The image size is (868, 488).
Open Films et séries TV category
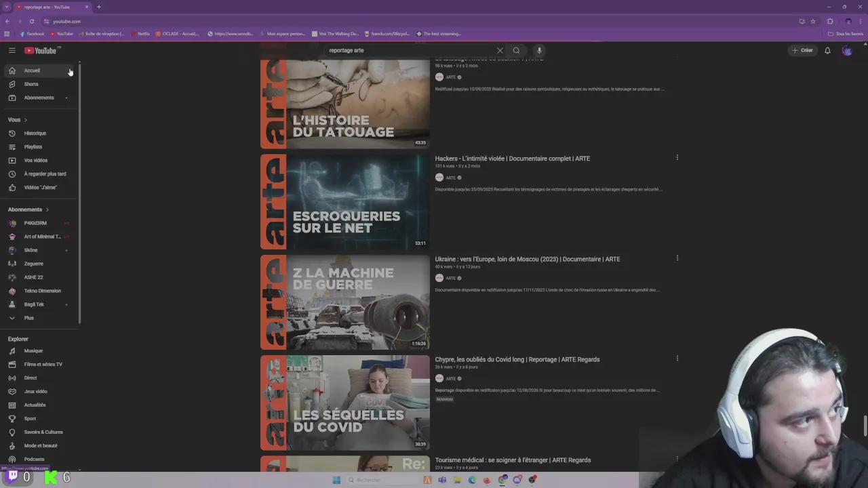click(40, 365)
